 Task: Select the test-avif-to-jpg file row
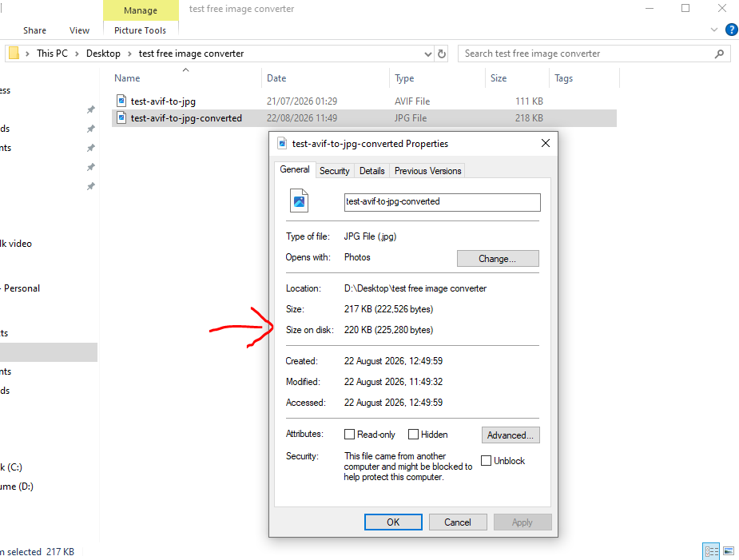(364, 101)
